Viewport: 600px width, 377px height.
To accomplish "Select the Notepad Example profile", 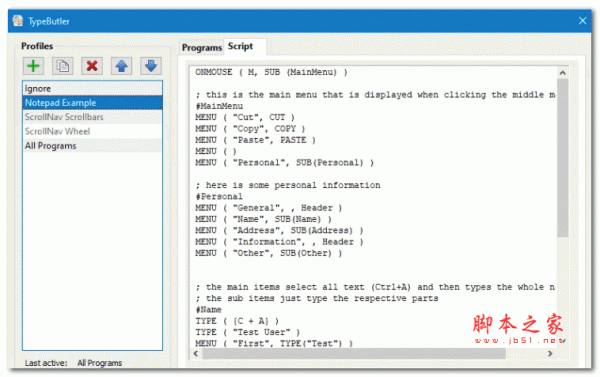I will (x=92, y=103).
